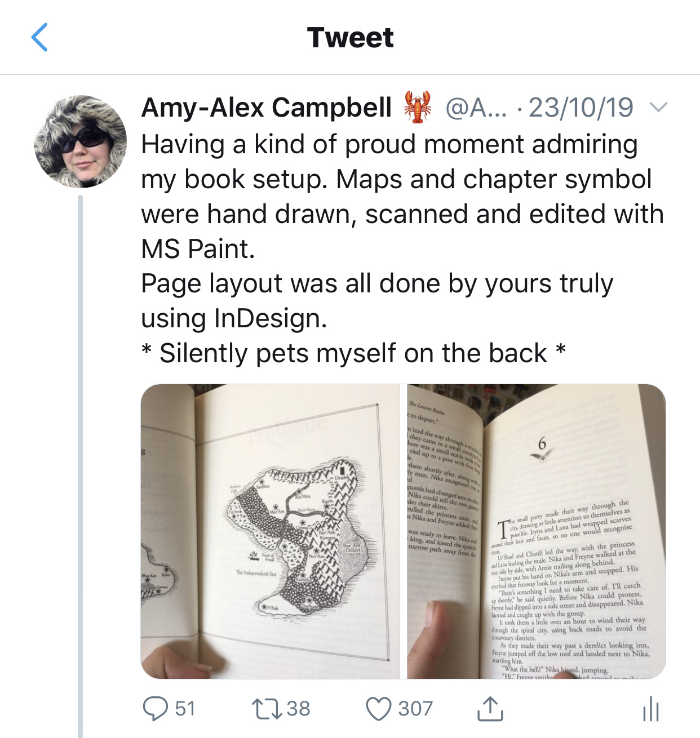Image resolution: width=700 pixels, height=738 pixels.
Task: Click the lobster emoji beside the name
Action: coord(418,107)
